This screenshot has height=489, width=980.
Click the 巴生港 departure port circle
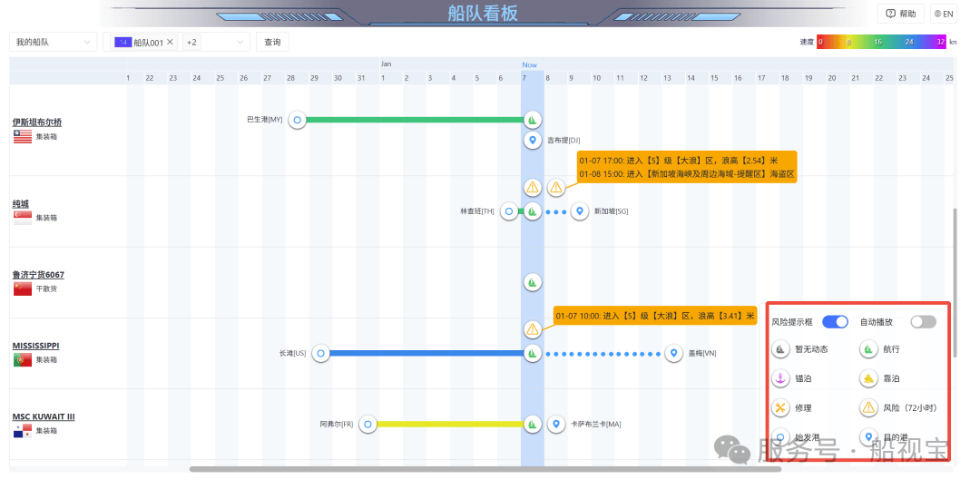[x=297, y=120]
